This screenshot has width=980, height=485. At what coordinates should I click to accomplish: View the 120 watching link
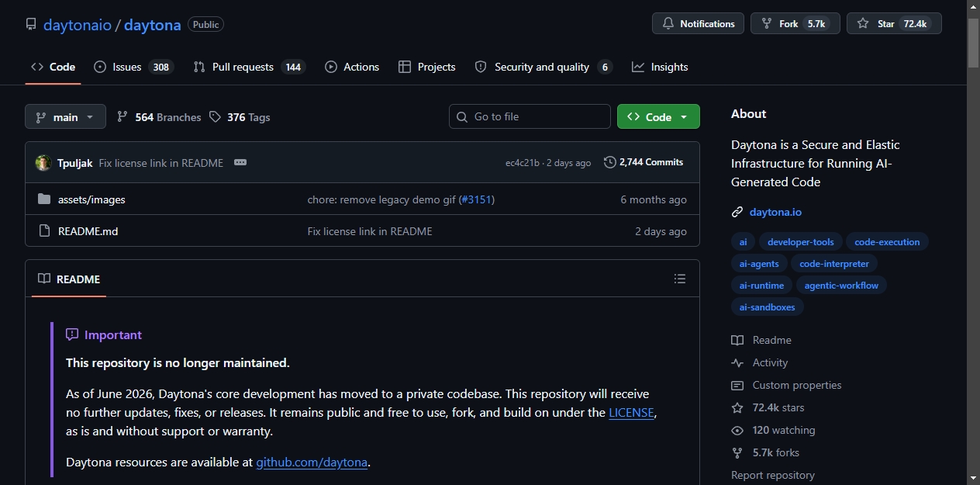click(773, 430)
